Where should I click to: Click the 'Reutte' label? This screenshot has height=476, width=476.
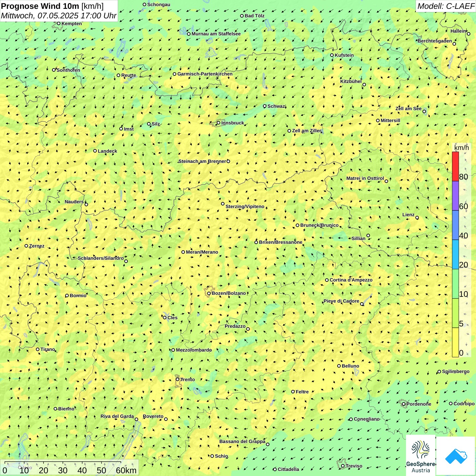click(x=129, y=75)
